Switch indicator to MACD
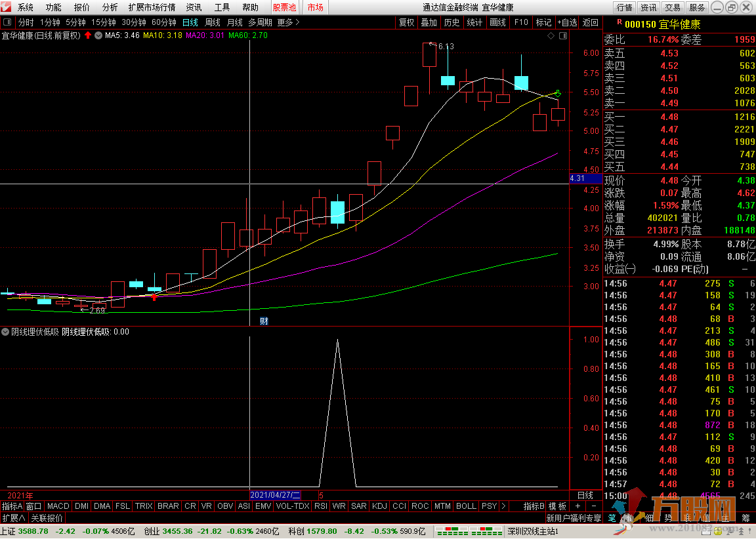 tap(58, 506)
